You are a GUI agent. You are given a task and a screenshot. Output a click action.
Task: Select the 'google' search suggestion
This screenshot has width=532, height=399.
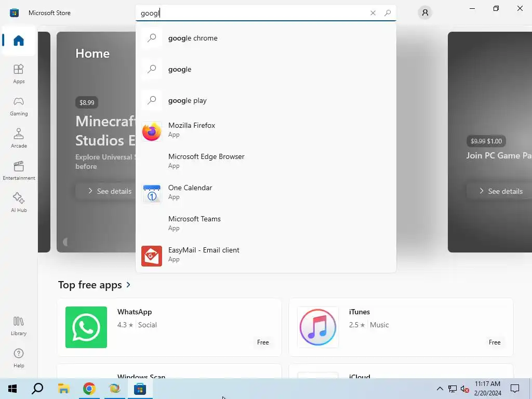(x=265, y=69)
